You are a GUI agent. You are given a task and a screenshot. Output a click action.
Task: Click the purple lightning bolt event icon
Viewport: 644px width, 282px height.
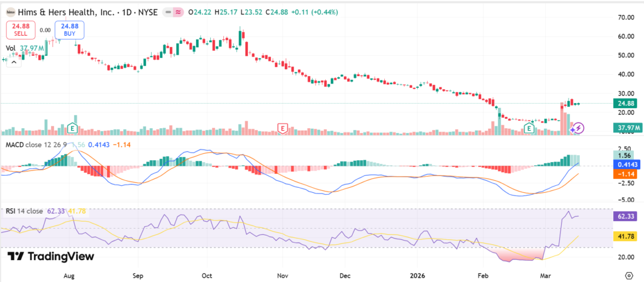(x=579, y=127)
